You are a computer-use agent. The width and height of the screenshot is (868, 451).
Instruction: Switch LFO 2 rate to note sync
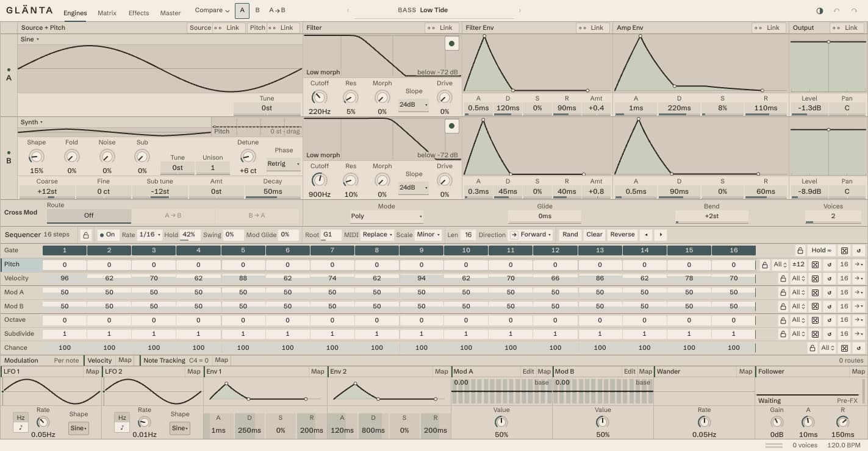click(122, 427)
